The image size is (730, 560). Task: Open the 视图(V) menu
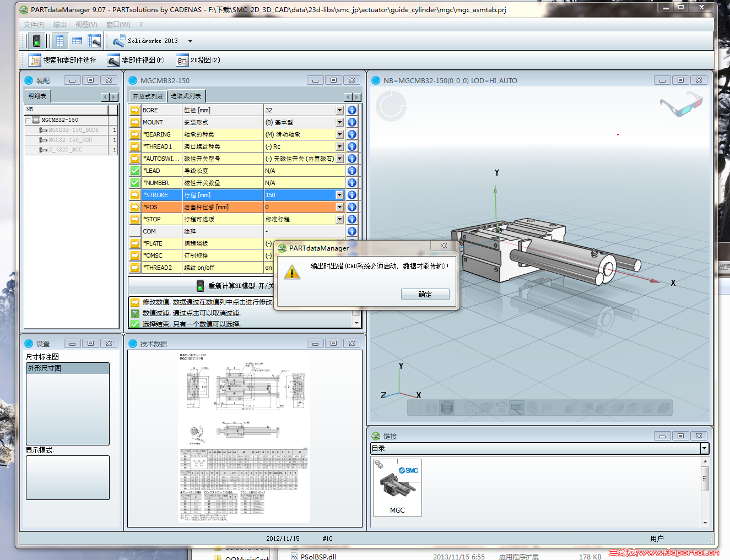coord(86,25)
